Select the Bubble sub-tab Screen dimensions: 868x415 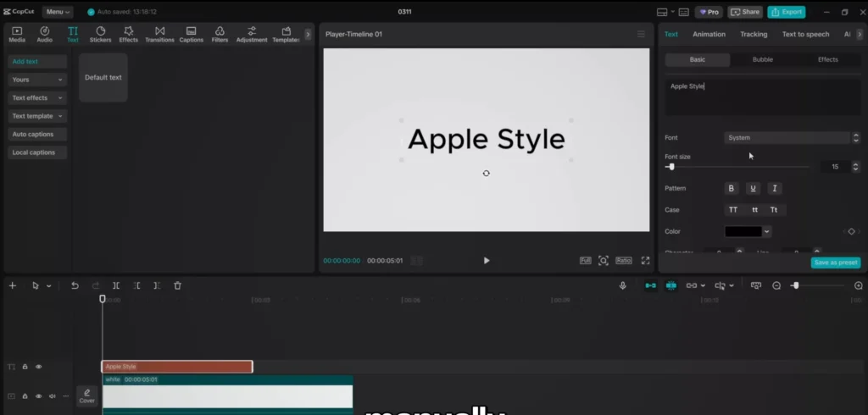pos(762,60)
